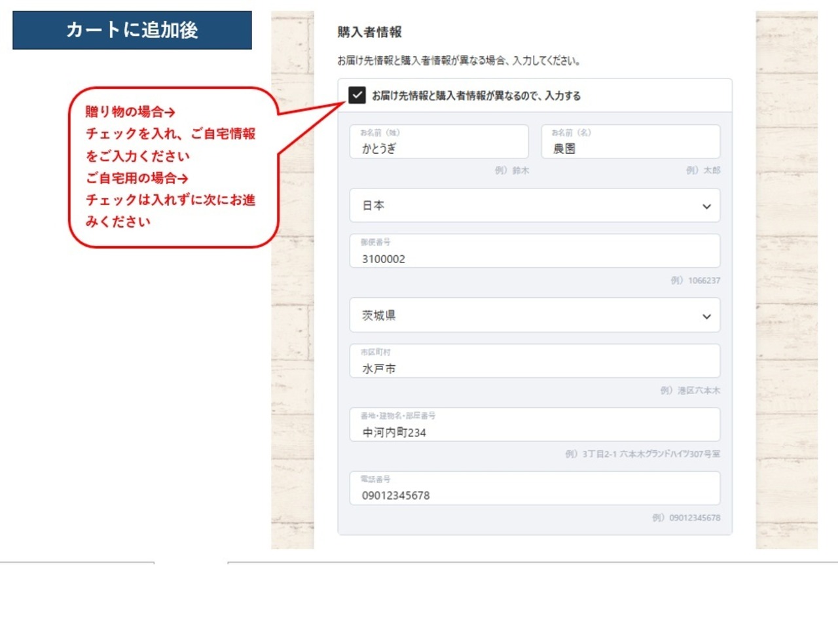The width and height of the screenshot is (838, 644).
Task: Click the example text 例) 太郎
Action: point(703,170)
